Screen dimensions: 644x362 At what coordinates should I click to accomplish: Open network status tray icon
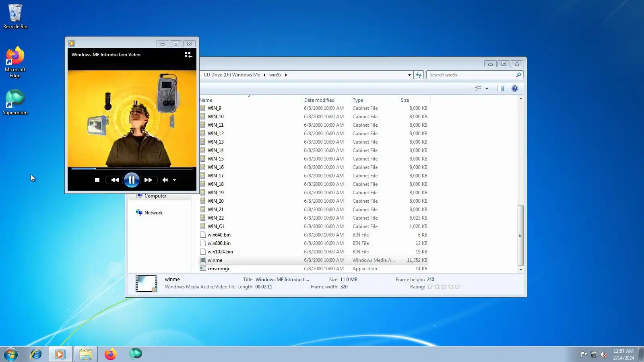(593, 354)
